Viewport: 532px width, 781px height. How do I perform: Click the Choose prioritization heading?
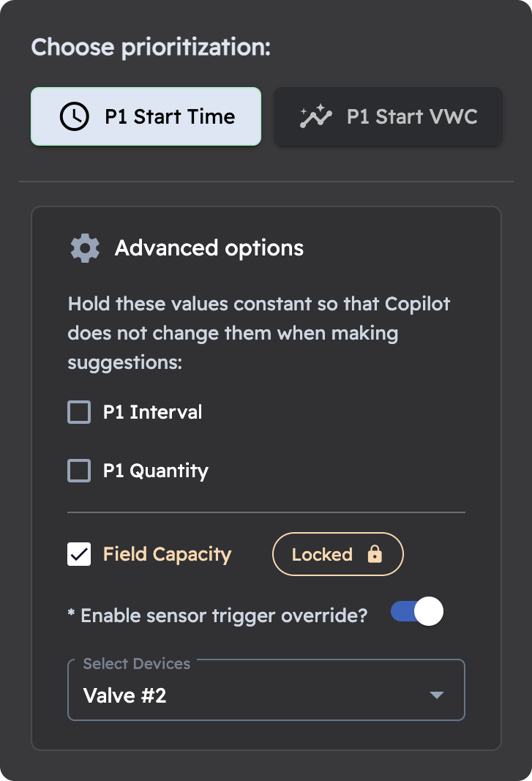[x=151, y=48]
